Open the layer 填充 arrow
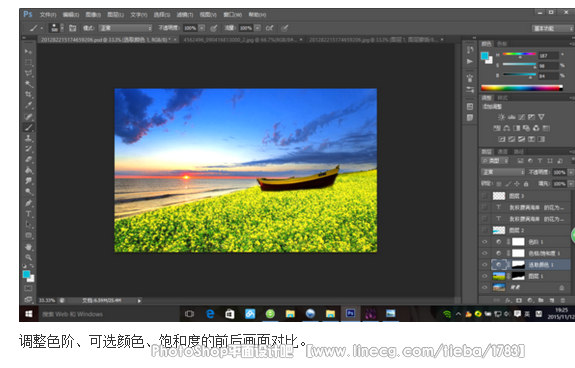The image size is (575, 368). pyautogui.click(x=571, y=184)
